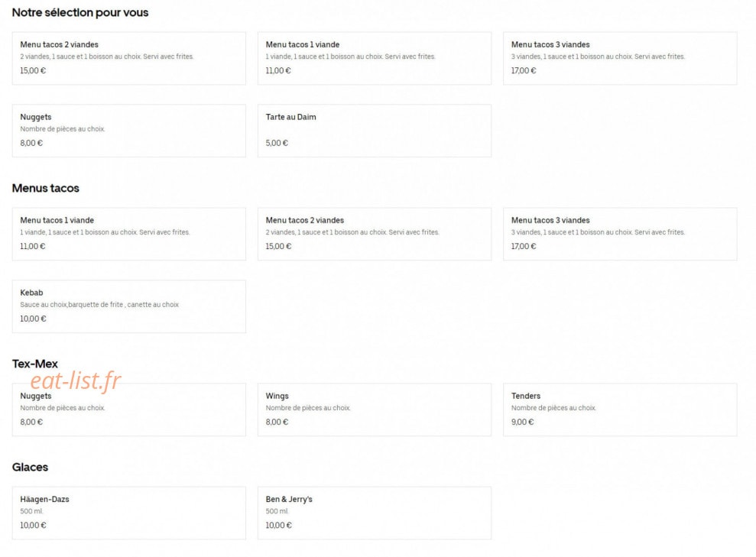Click the Kebab description about sauce au choix
Viewport: 756px width, 557px height.
point(99,305)
